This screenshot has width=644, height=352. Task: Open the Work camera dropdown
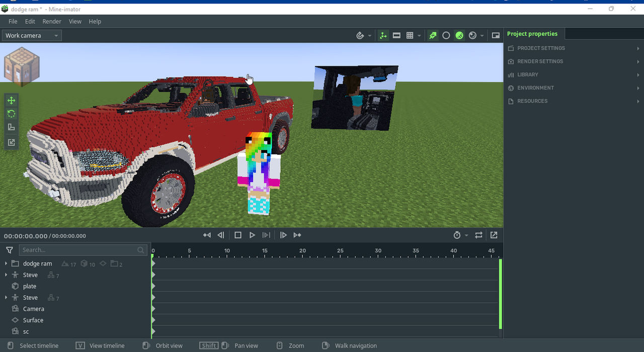tap(32, 36)
